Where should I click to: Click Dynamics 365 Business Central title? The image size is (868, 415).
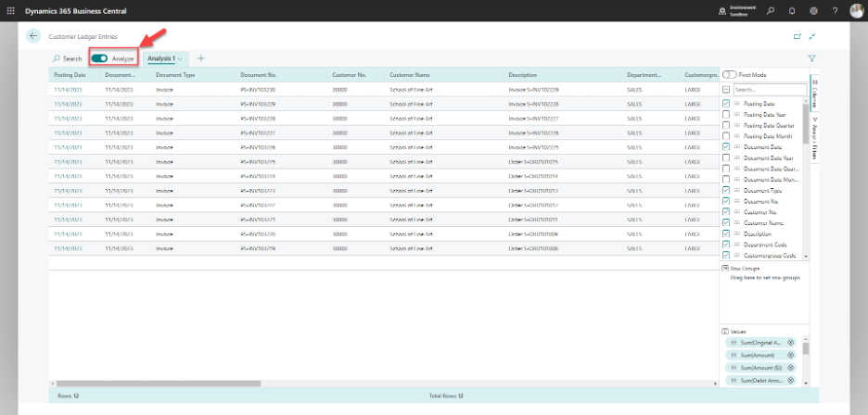click(75, 10)
